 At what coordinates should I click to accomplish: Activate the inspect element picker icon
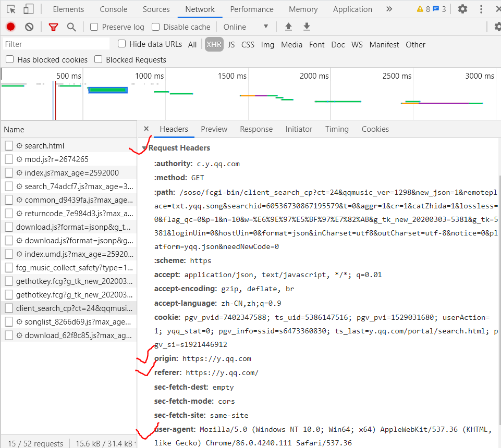[11, 9]
